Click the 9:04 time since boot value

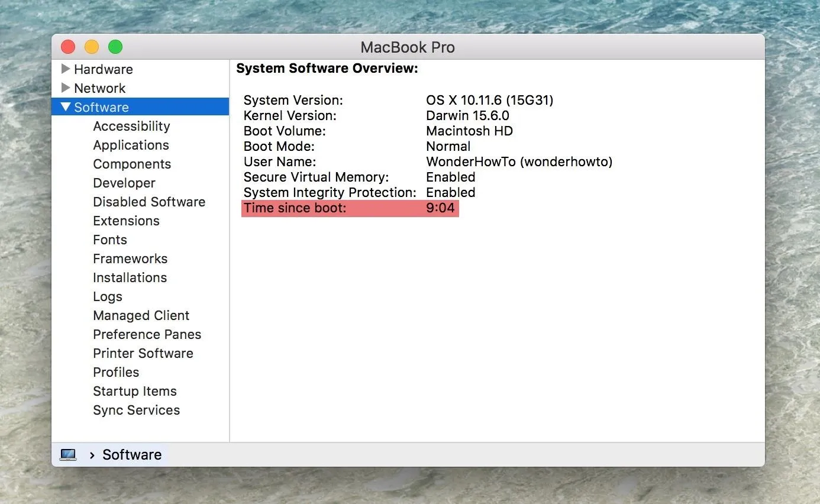pyautogui.click(x=441, y=208)
